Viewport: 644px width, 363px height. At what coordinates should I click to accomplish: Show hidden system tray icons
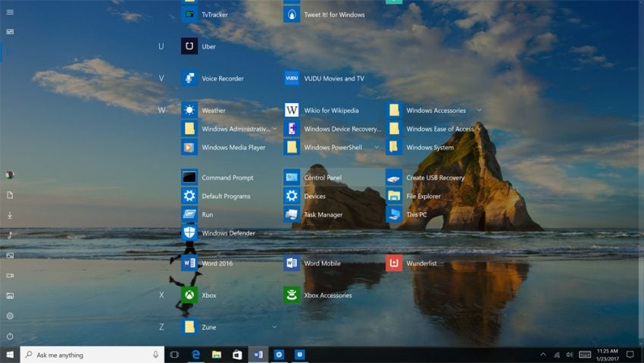tap(543, 355)
